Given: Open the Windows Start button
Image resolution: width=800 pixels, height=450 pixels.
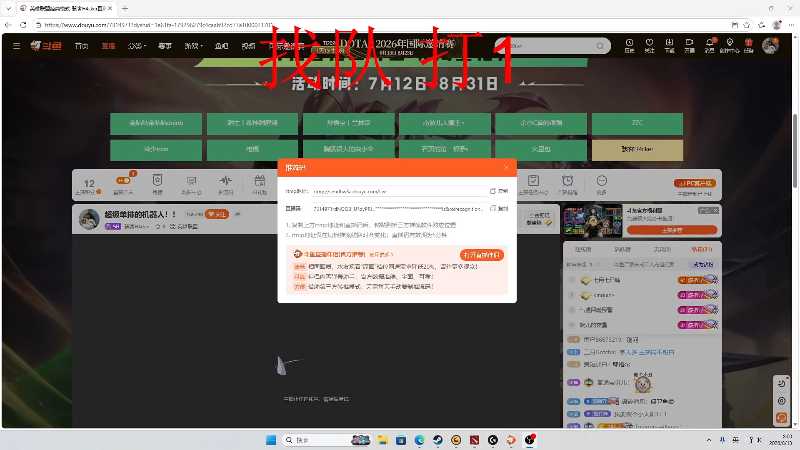Looking at the screenshot, I should [271, 440].
